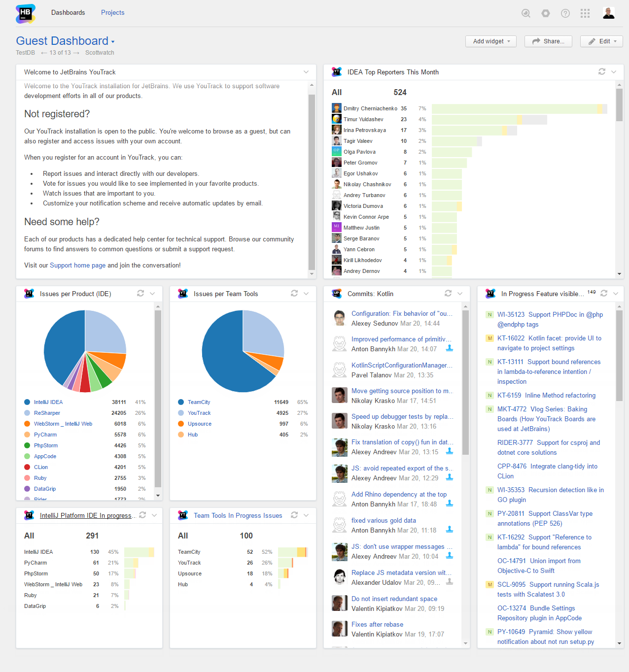The height and width of the screenshot is (672, 629).
Task: Click the Hub logo icon
Action: 25,13
